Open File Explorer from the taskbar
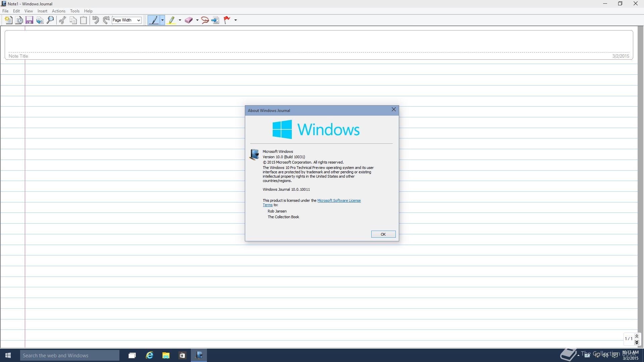Screen dimensions: 644x362 (166, 355)
